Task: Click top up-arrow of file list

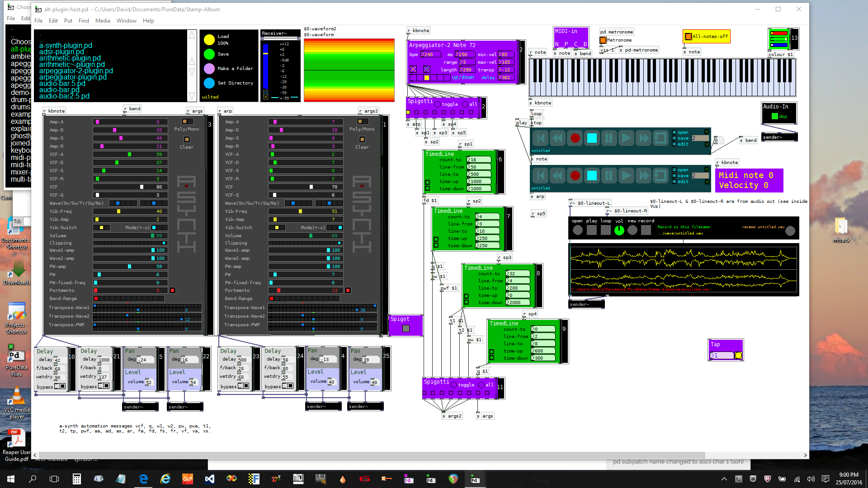Action: 192,35
